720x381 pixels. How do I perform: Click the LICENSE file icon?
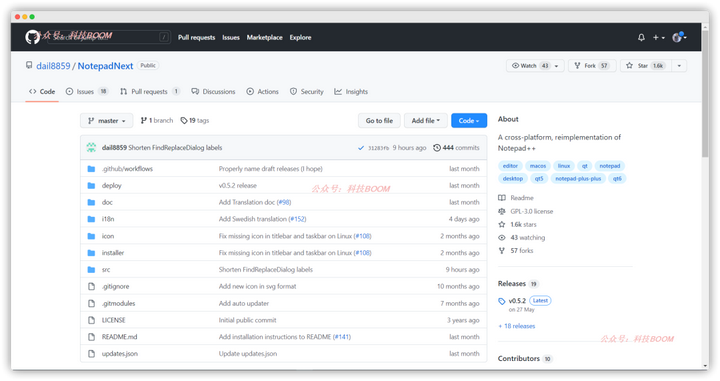tap(91, 320)
